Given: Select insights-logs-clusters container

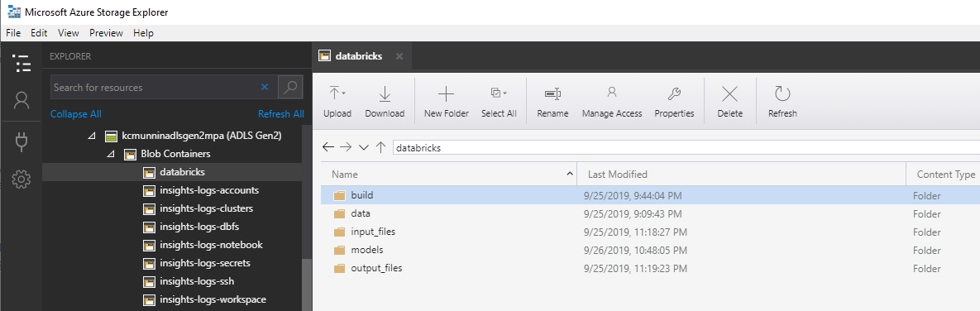Looking at the screenshot, I should [206, 208].
